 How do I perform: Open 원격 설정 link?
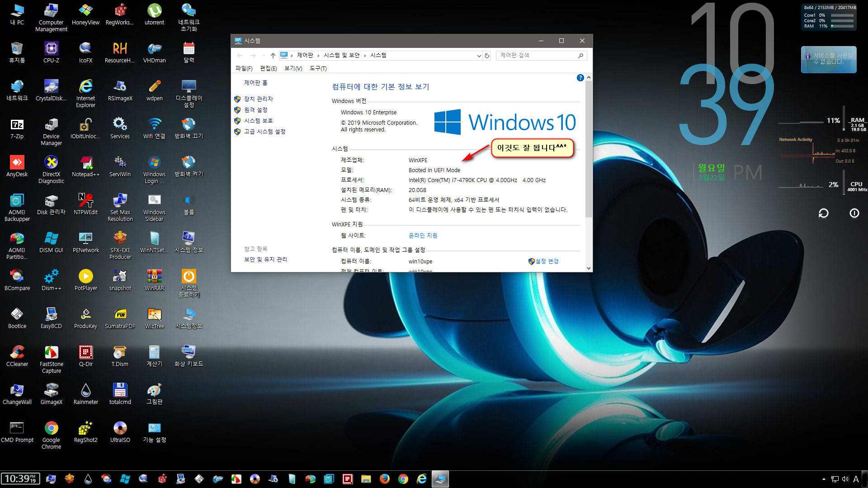[255, 110]
